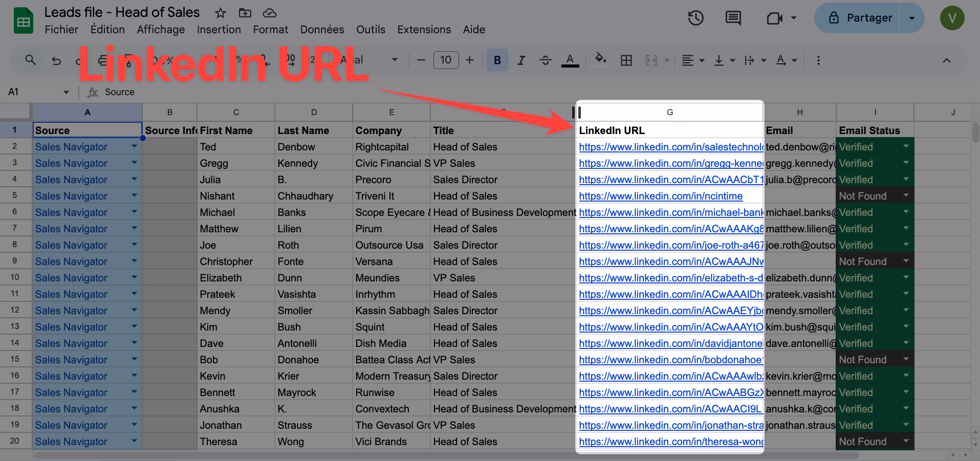Open font family dropdown arrow

(x=395, y=60)
